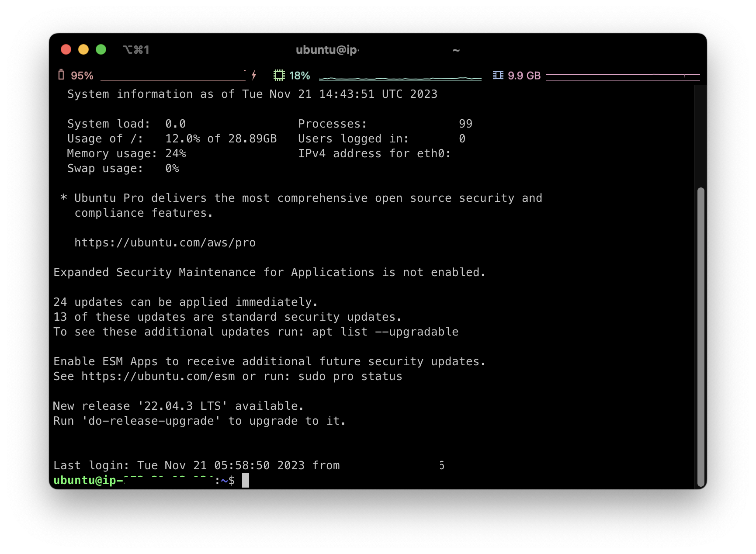Screen dimensions: 756x554
Task: Click the red close window button
Action: (66, 49)
